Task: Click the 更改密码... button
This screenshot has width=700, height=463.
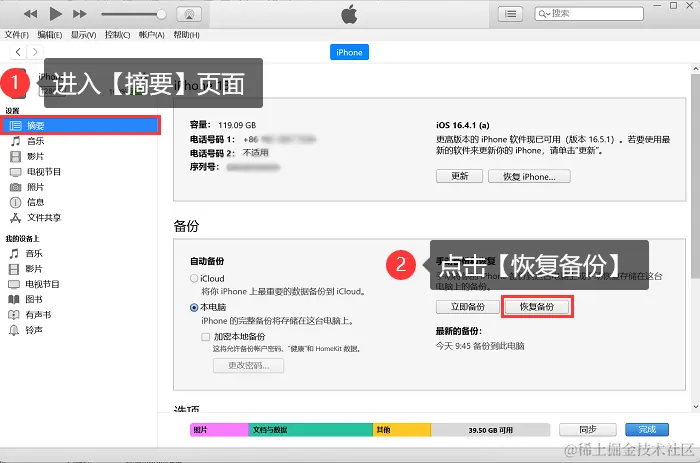Action: pos(248,365)
